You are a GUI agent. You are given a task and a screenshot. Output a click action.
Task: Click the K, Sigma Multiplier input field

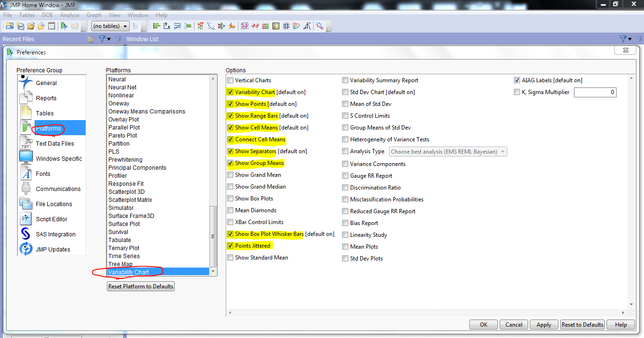595,92
